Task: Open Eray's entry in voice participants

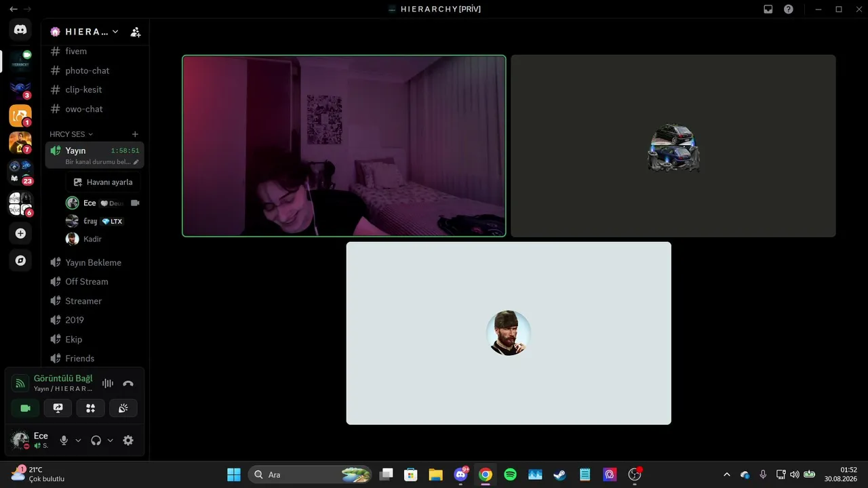Action: (x=103, y=221)
